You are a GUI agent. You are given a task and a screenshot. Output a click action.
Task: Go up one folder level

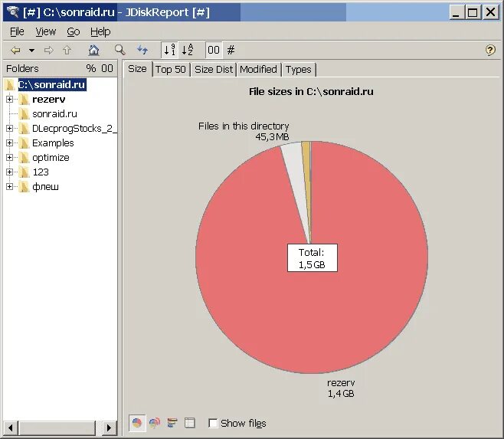(x=67, y=50)
